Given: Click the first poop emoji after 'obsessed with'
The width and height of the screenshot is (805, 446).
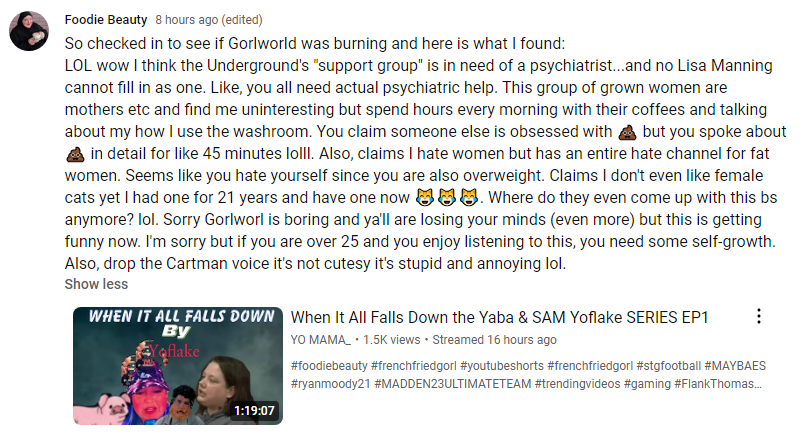Looking at the screenshot, I should tap(627, 132).
